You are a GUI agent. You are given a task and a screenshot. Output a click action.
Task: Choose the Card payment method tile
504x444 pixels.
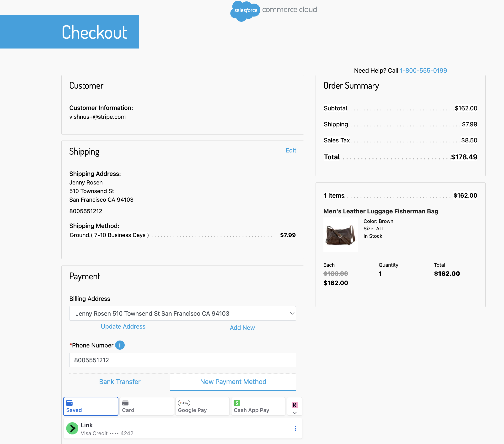click(146, 406)
